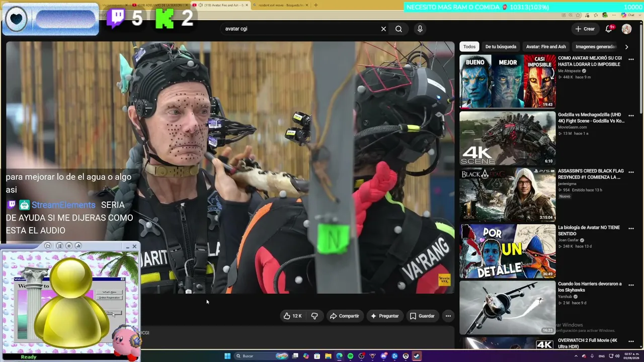Switch to 'ADELANTO DE LA SEASON' browser tab

tap(161, 5)
